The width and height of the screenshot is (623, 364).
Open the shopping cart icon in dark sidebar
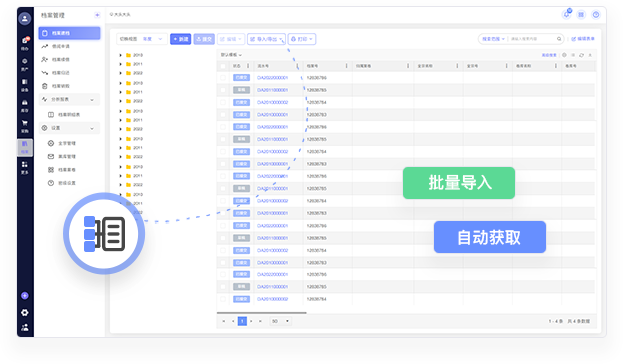coord(25,123)
